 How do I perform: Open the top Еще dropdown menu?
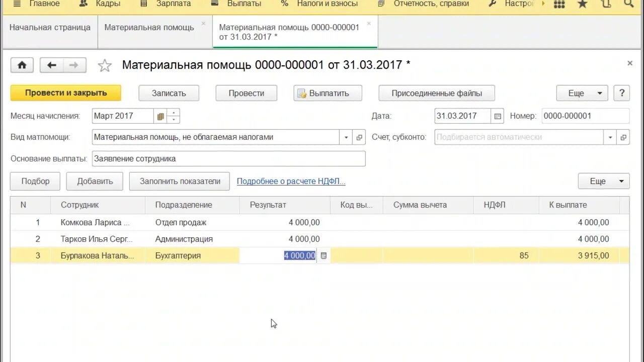pyautogui.click(x=582, y=93)
